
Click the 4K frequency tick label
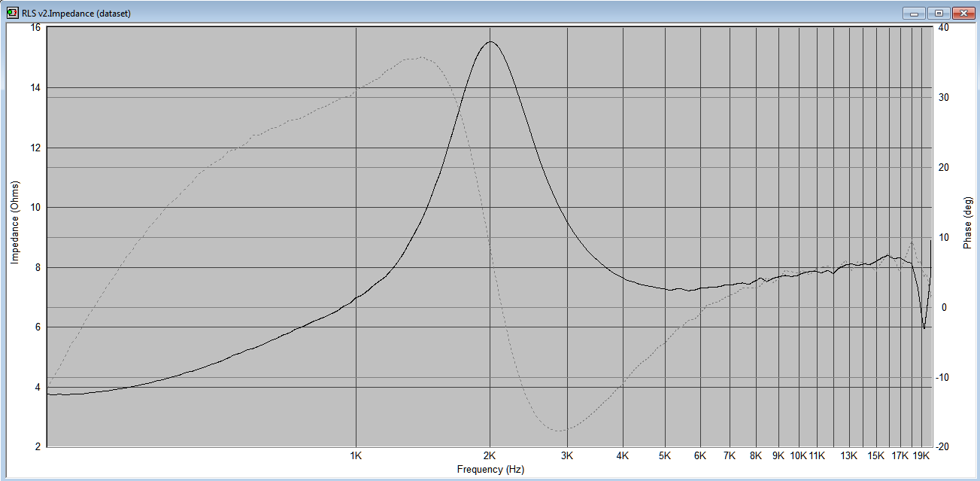click(x=623, y=455)
